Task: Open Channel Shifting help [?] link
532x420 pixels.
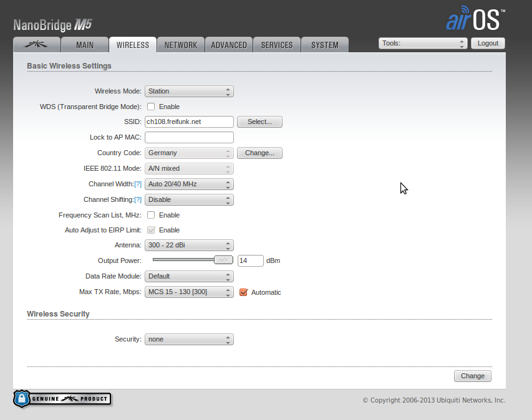Action: pyautogui.click(x=138, y=200)
